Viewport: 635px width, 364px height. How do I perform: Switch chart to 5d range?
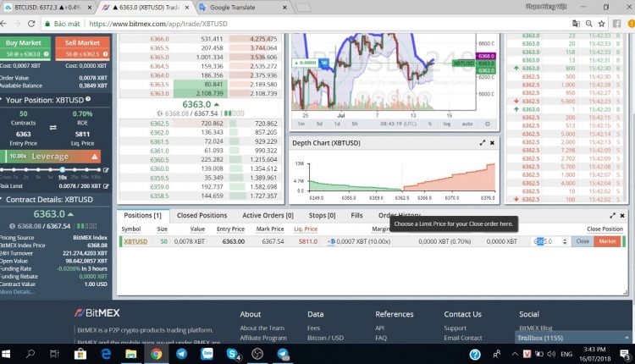(x=319, y=124)
